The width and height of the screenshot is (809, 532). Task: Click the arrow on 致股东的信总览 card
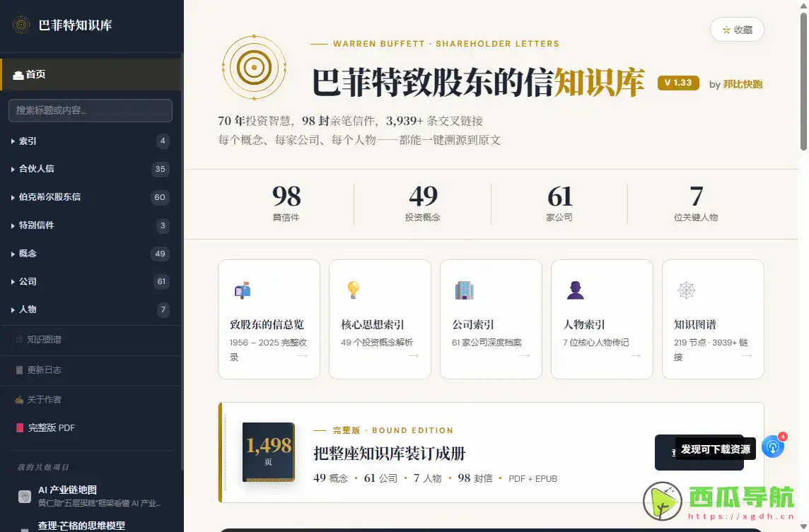pyautogui.click(x=303, y=355)
